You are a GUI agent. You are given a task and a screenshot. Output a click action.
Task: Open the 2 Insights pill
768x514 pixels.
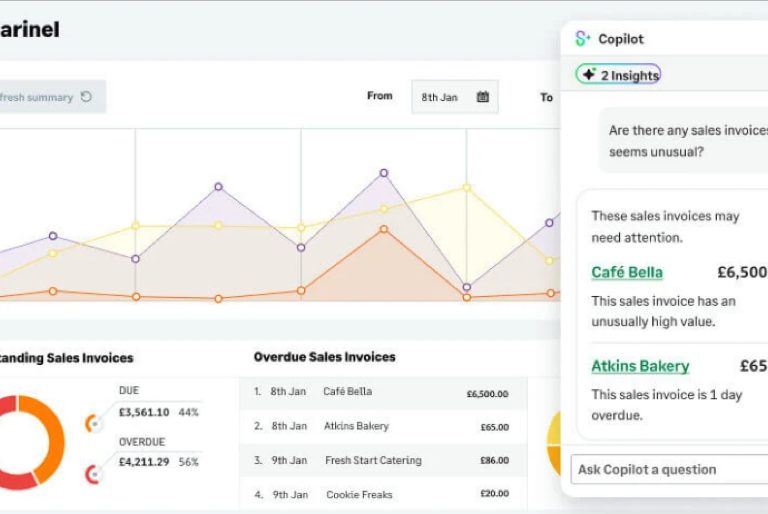(x=618, y=75)
